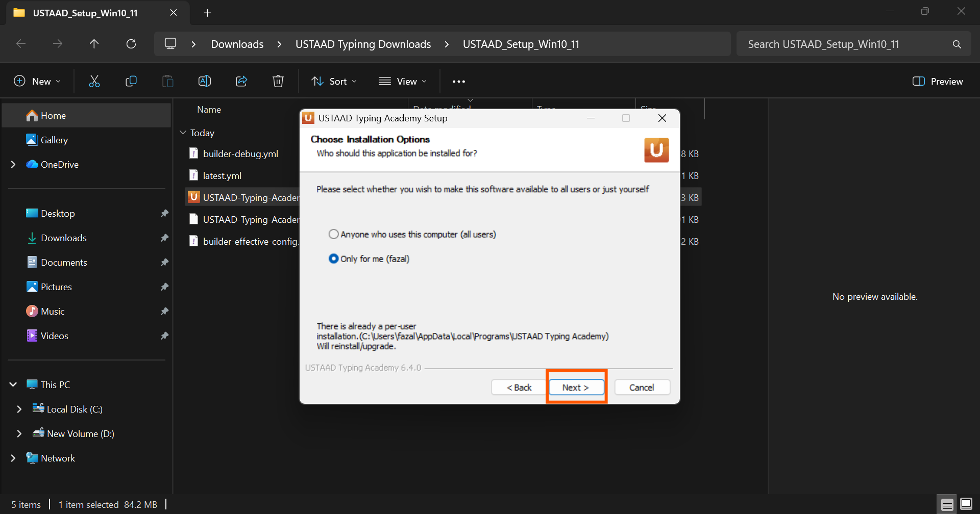This screenshot has height=514, width=980.
Task: Collapse the Today file group
Action: click(x=183, y=133)
